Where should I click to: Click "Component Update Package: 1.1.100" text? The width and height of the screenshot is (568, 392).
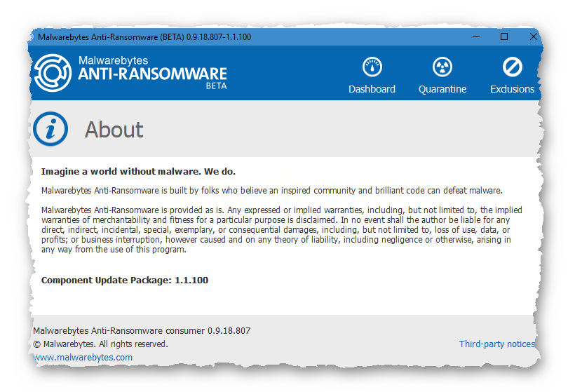click(x=125, y=280)
